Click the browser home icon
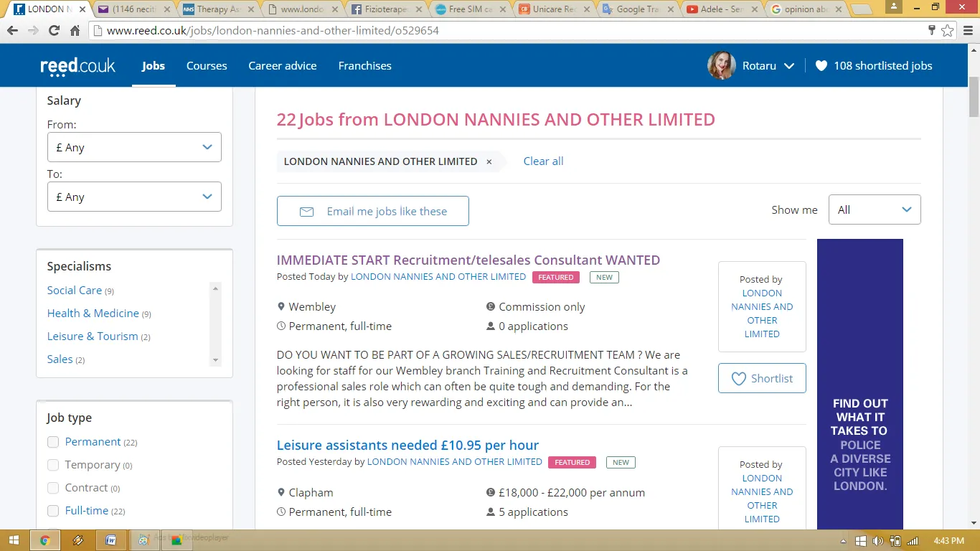Viewport: 980px width, 551px height. tap(75, 31)
